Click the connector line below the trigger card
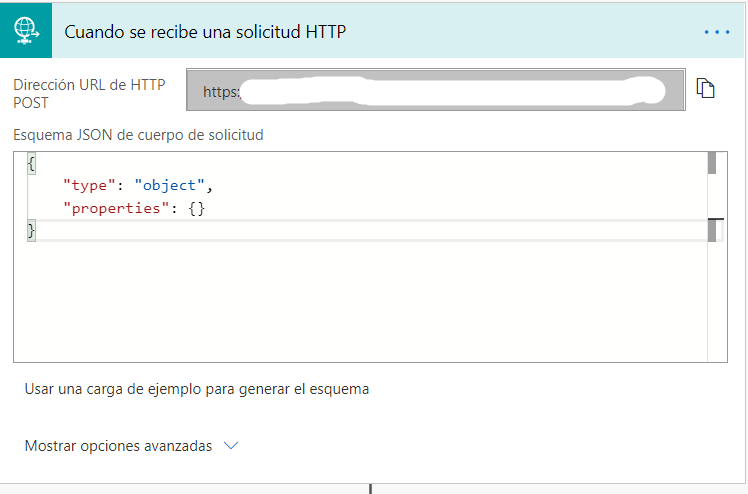Image resolution: width=748 pixels, height=494 pixels. 370,488
